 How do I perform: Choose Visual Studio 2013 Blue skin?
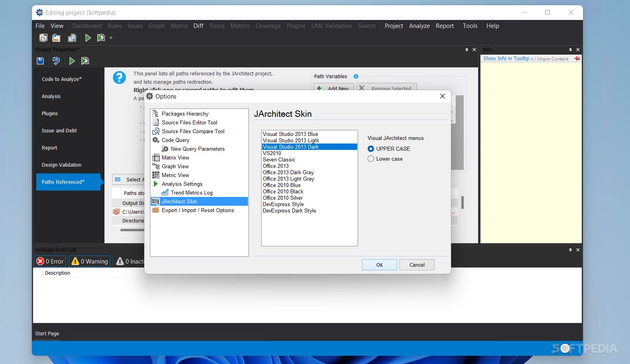click(309, 134)
